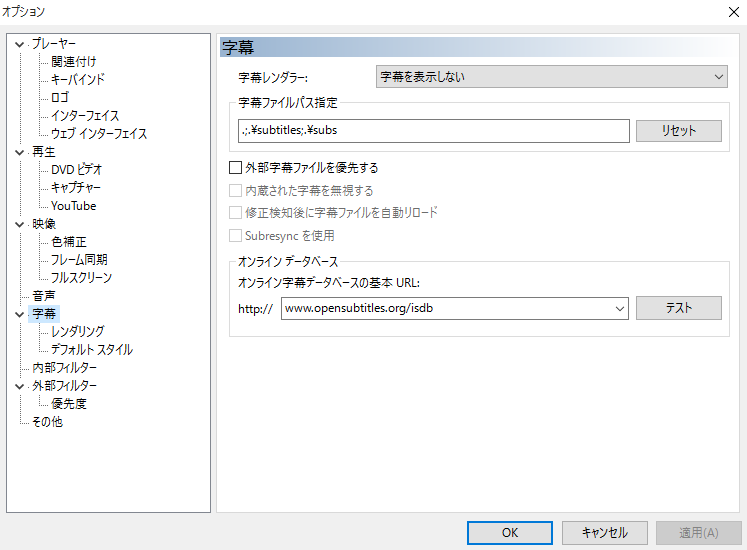
Task: Open the レンダリング subtitle settings
Action: coord(77,332)
